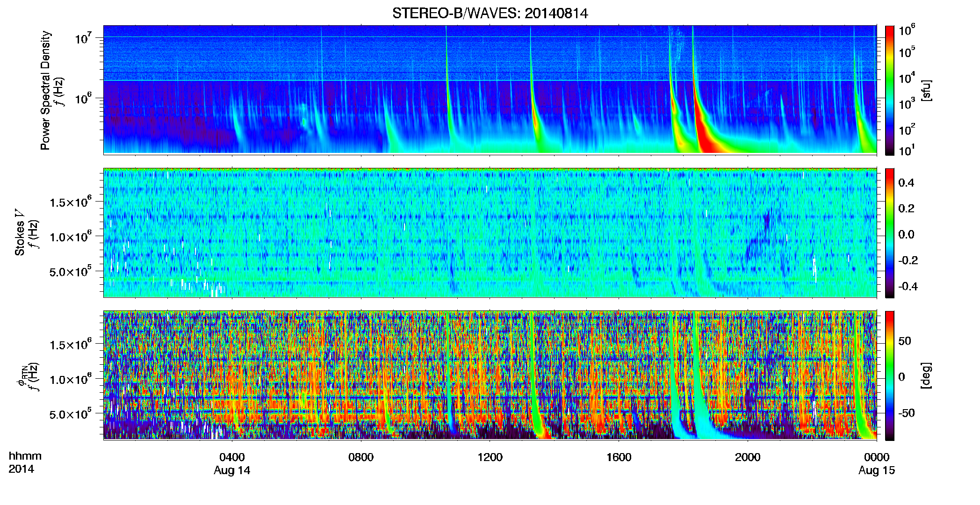
Task: Select the φ RTN axis label
Action: [x=22, y=375]
